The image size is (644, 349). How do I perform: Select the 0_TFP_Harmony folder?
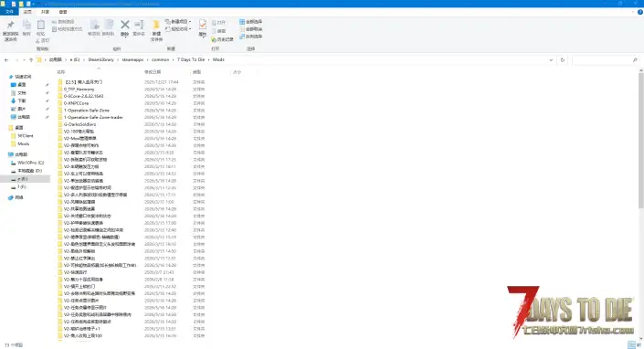click(79, 90)
